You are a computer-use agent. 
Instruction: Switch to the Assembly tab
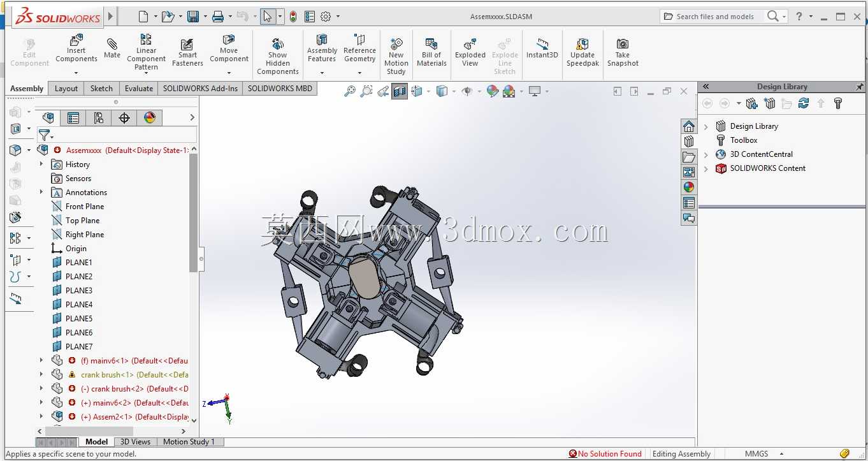tap(27, 89)
